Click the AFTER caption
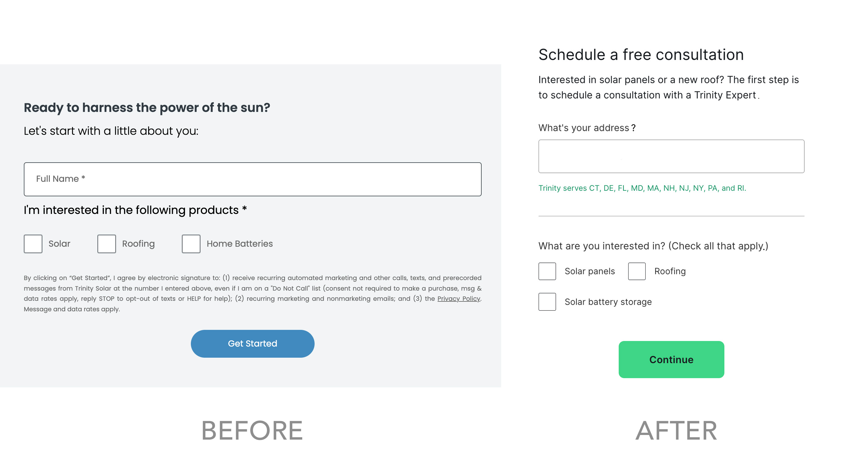868x473 pixels. click(676, 431)
